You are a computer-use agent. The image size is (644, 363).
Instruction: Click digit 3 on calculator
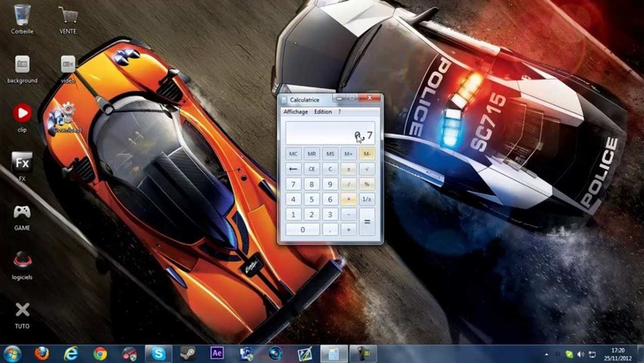[x=330, y=214]
